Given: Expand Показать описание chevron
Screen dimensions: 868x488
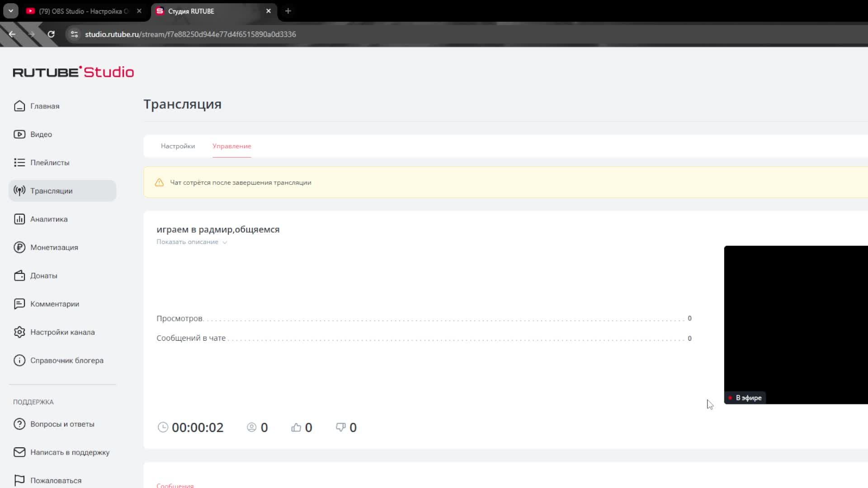Looking at the screenshot, I should point(225,242).
